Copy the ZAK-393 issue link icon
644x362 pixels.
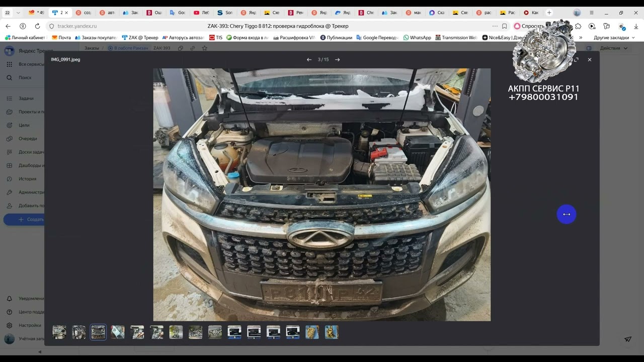[x=192, y=48]
